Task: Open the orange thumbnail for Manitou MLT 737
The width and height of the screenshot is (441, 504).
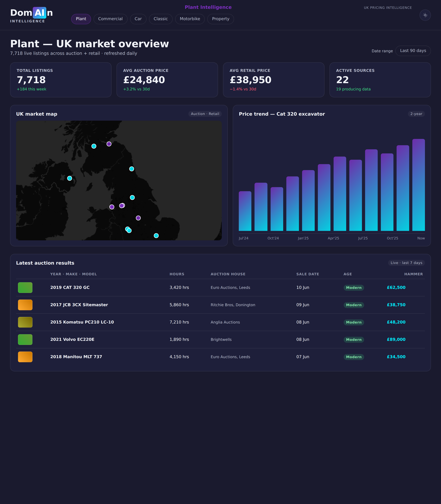Action: (x=25, y=357)
